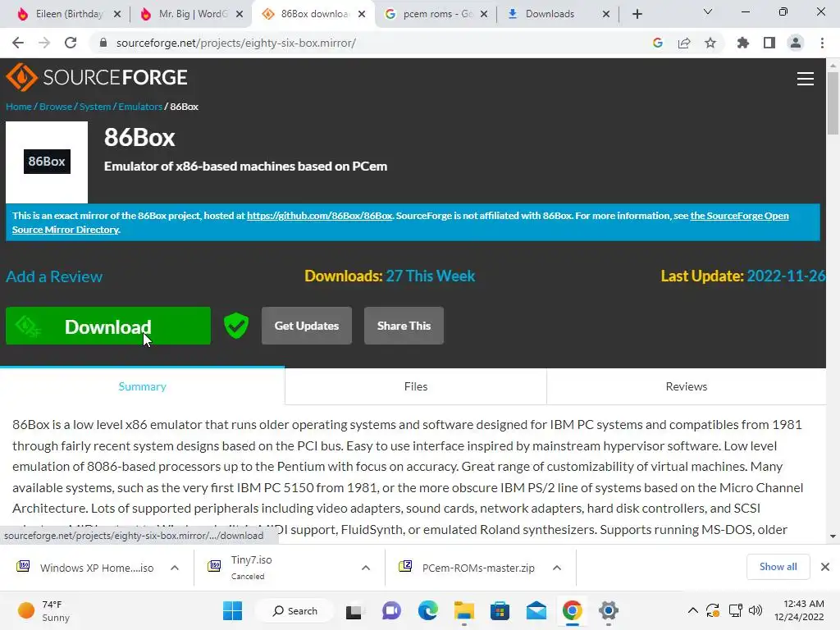The width and height of the screenshot is (840, 630).
Task: Click the 86Box project thumbnail
Action: pos(47,162)
